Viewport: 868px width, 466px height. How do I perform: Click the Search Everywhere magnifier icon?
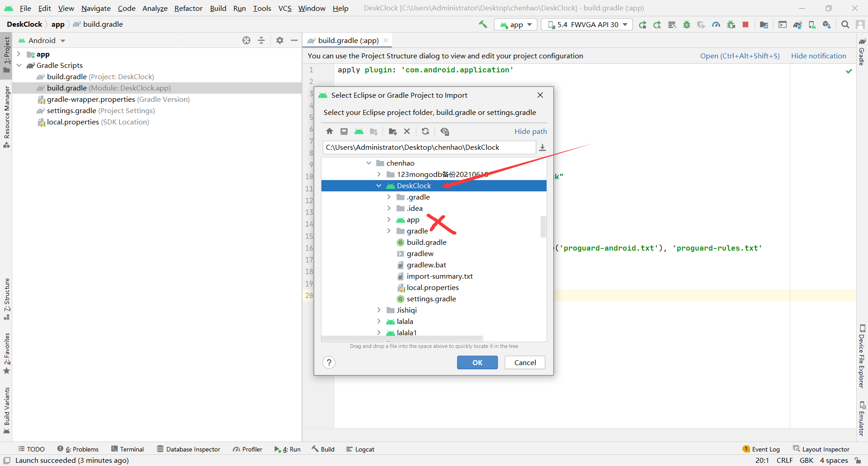pos(845,24)
